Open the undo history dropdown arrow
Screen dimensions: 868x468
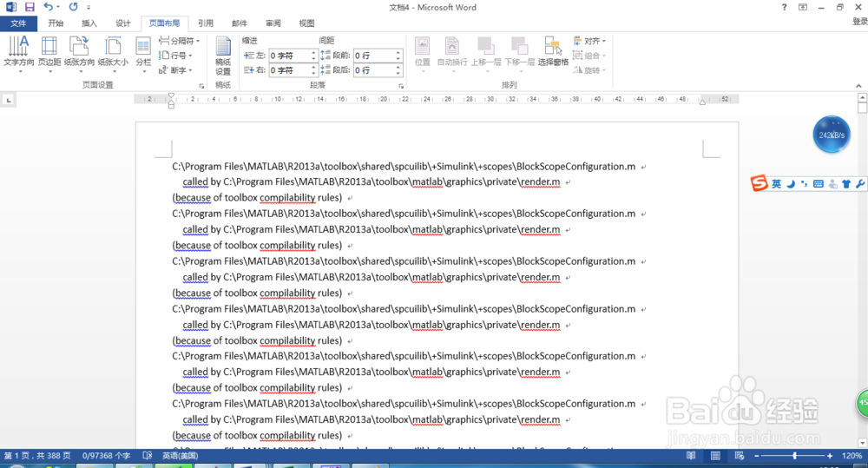58,7
